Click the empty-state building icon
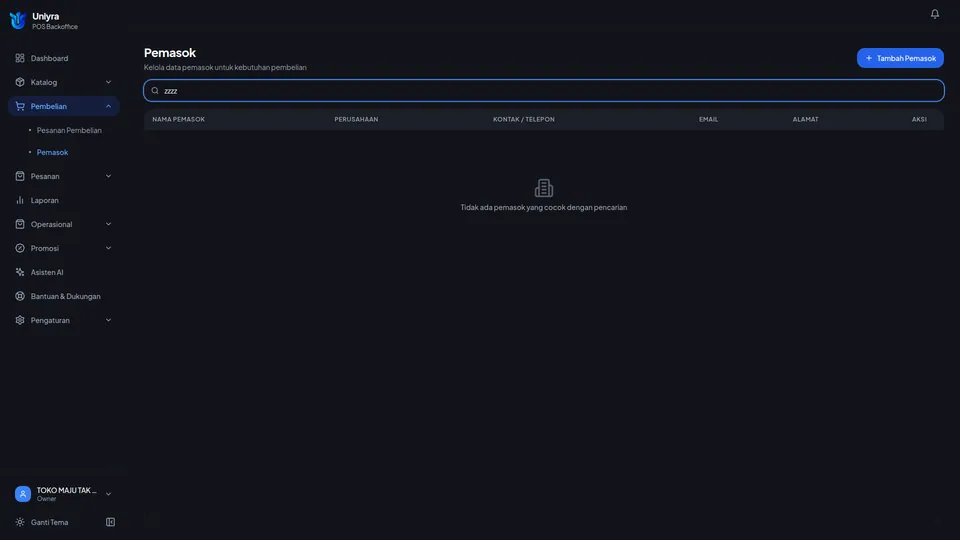The image size is (960, 540). click(544, 188)
